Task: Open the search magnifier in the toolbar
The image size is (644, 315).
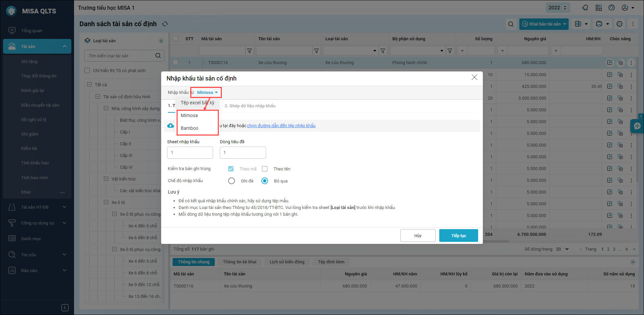Action: click(511, 24)
